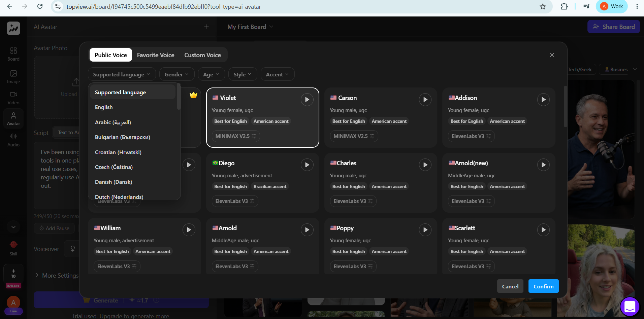644x319 pixels.
Task: Click the language list scrollbar
Action: click(179, 97)
